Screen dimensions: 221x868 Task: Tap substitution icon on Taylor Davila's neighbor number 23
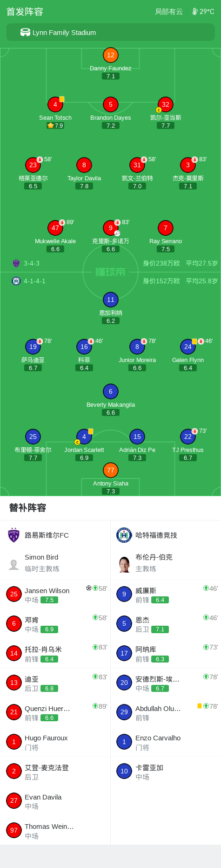pos(40,159)
